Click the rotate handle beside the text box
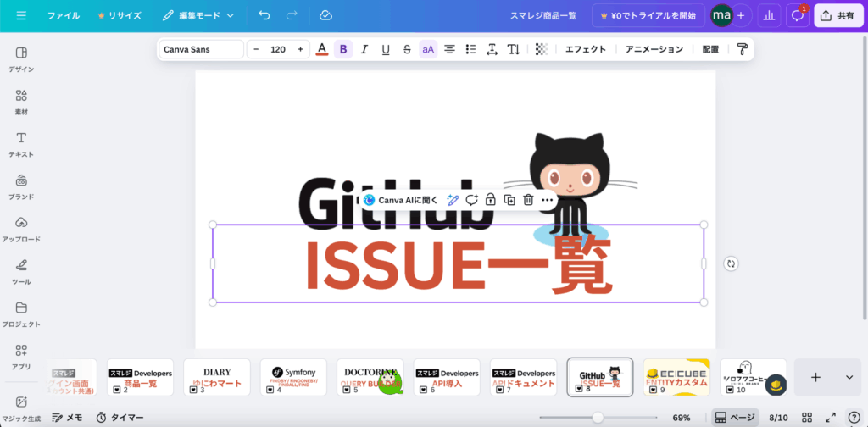 [731, 263]
